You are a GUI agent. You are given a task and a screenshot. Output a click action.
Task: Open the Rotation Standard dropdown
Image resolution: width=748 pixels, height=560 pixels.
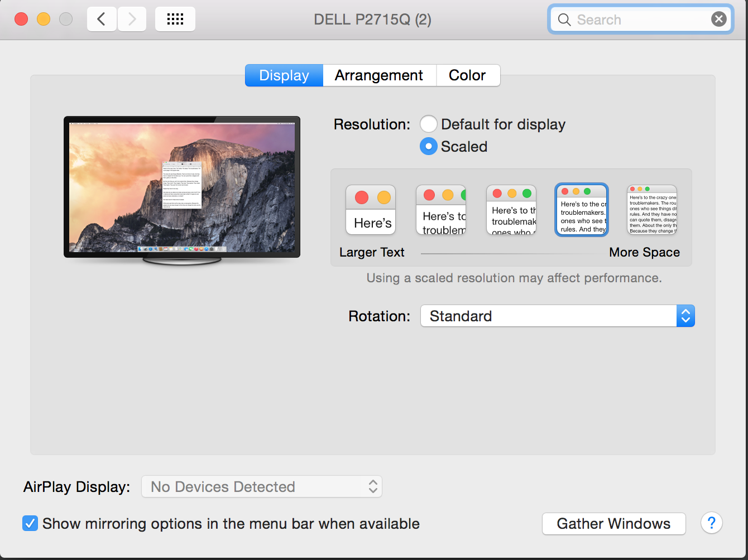[557, 316]
